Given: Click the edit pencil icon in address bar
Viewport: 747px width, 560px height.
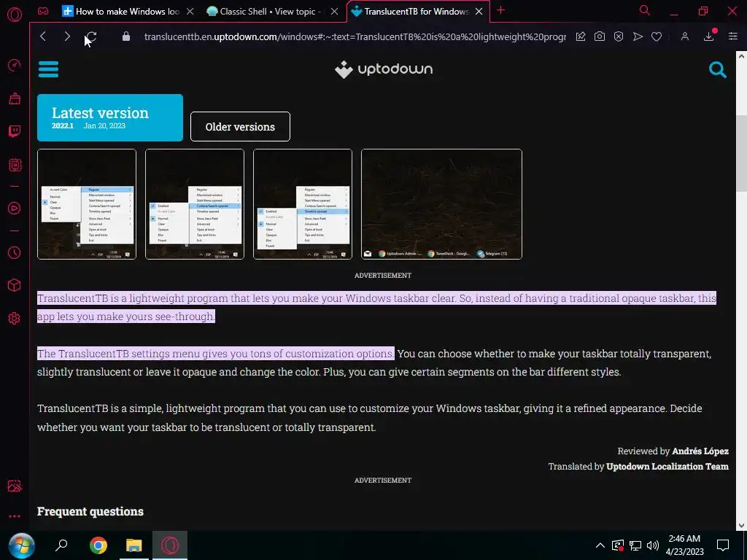Looking at the screenshot, I should pyautogui.click(x=580, y=36).
